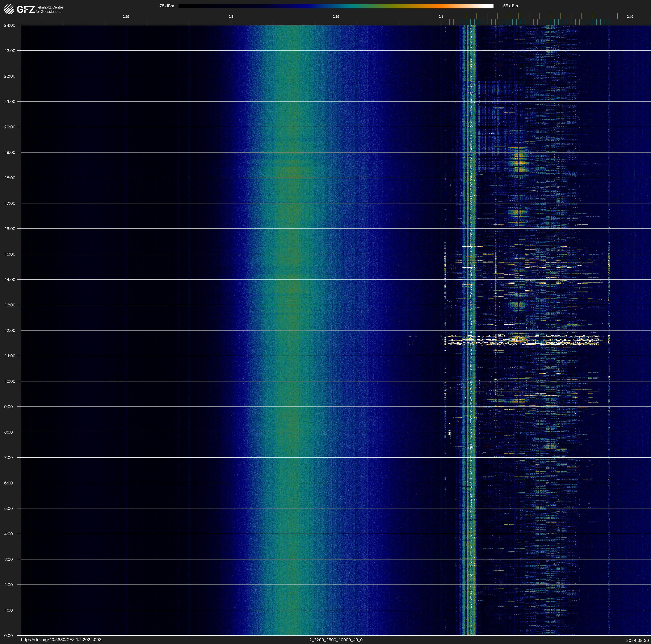
Task: Click the 2.35 frequency axis label
Action: (x=336, y=17)
